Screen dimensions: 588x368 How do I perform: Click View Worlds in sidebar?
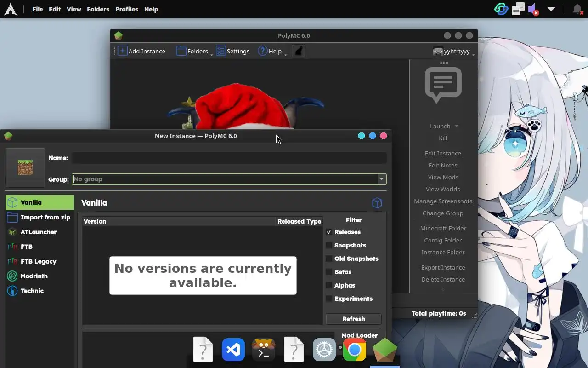[443, 189]
